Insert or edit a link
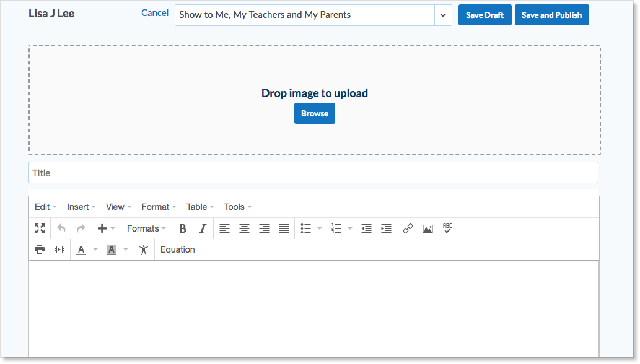Viewport: 640px width, 364px height. click(x=408, y=228)
